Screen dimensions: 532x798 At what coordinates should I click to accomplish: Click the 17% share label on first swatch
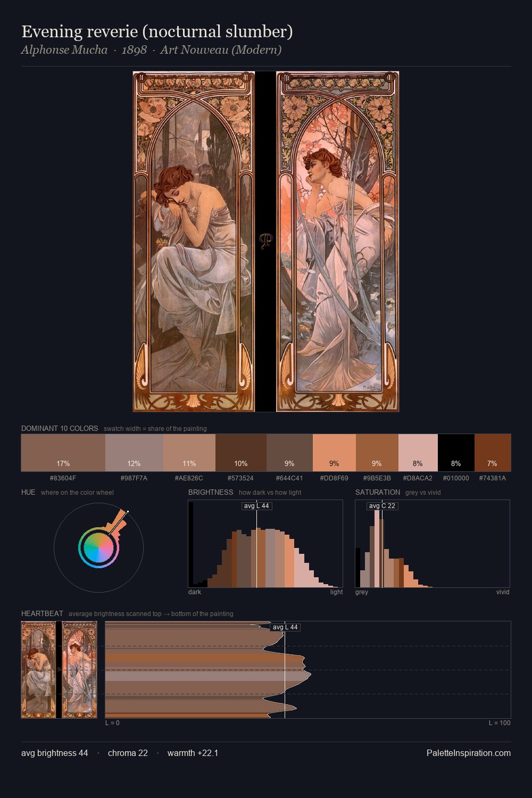(x=63, y=463)
